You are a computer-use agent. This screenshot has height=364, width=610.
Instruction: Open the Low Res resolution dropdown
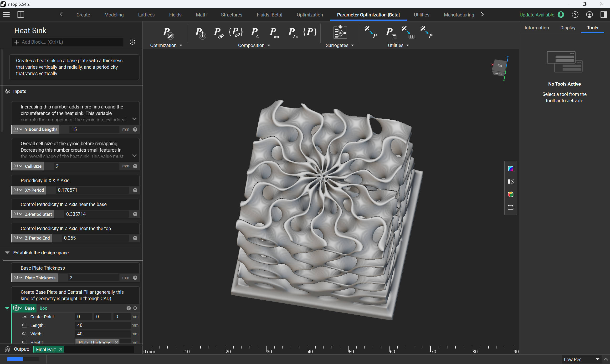582,359
